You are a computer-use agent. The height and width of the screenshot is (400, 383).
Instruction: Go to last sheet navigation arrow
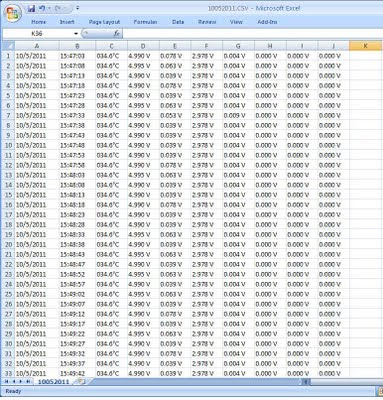[28, 381]
